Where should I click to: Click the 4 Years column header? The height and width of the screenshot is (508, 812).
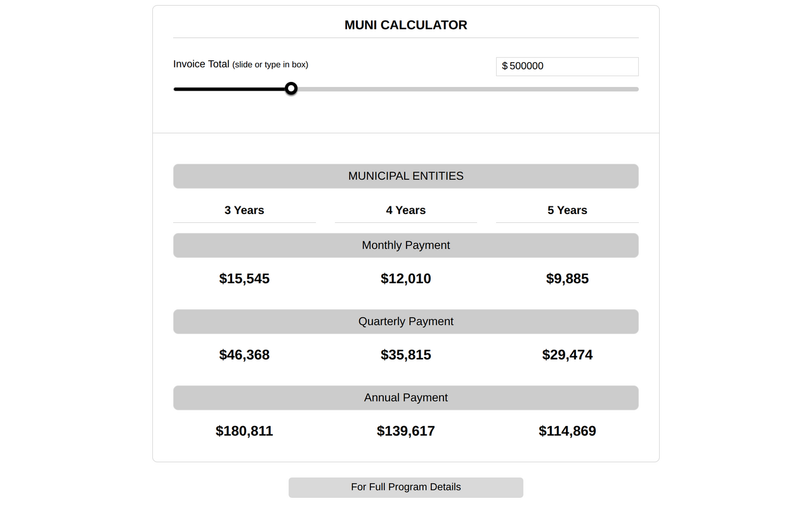tap(405, 210)
